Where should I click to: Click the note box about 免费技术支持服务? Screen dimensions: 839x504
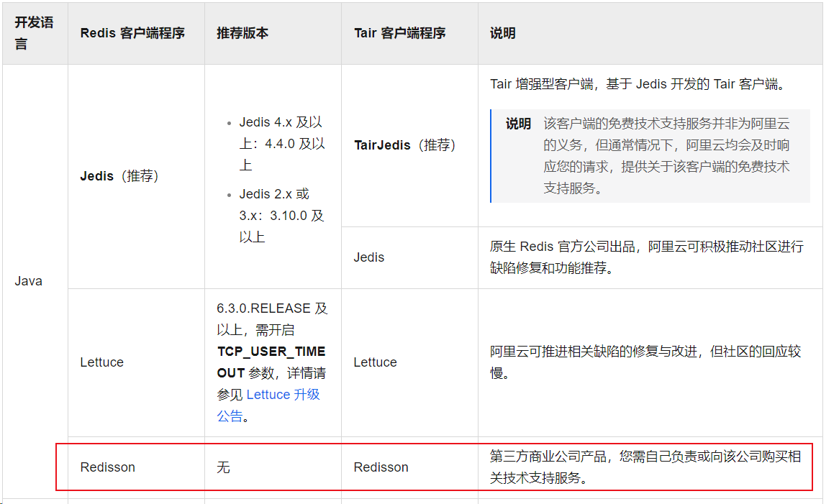650,156
